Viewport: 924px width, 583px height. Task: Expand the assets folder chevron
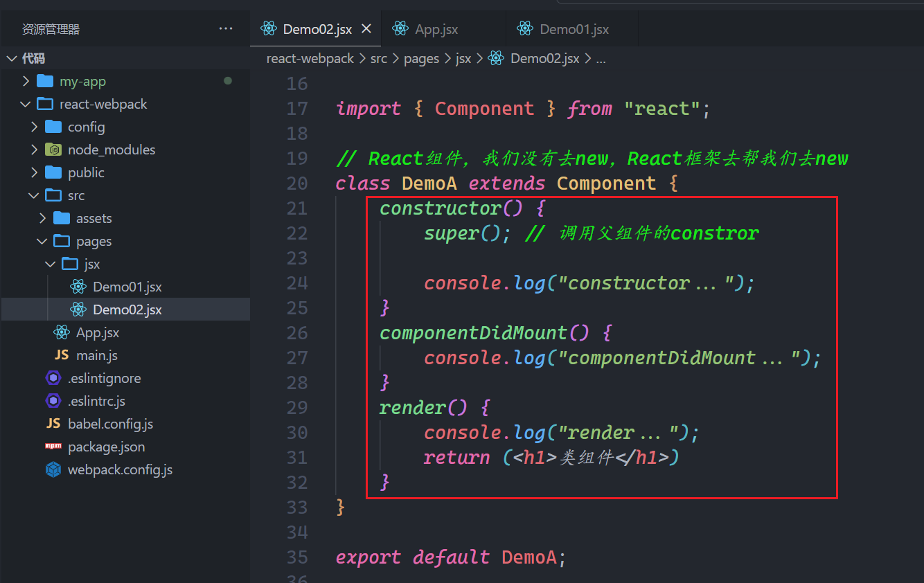(x=42, y=218)
